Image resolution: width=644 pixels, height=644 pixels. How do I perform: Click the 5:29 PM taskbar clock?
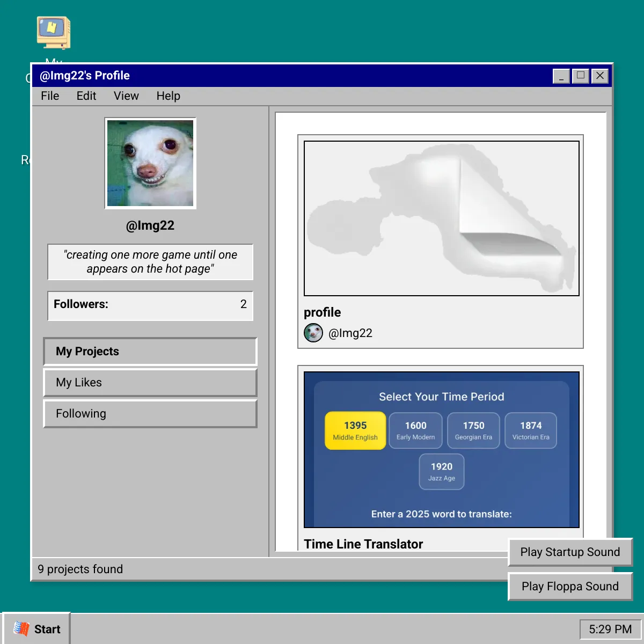tap(610, 630)
